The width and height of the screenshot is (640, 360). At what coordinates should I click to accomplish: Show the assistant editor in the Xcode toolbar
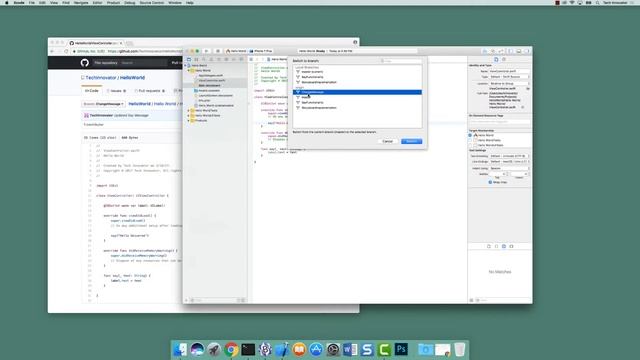pos(493,51)
